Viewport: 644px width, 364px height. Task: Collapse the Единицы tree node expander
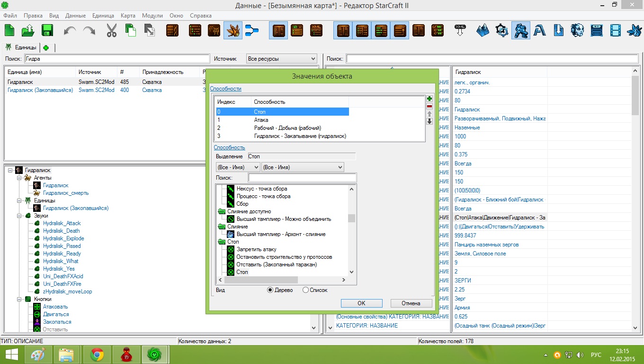[18, 200]
